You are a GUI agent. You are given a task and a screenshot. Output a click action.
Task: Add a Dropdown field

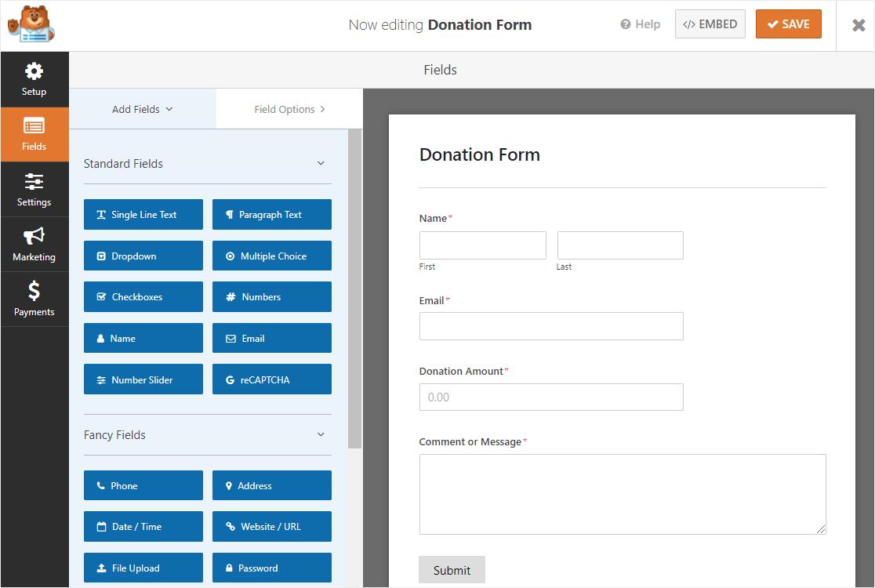[x=143, y=256]
